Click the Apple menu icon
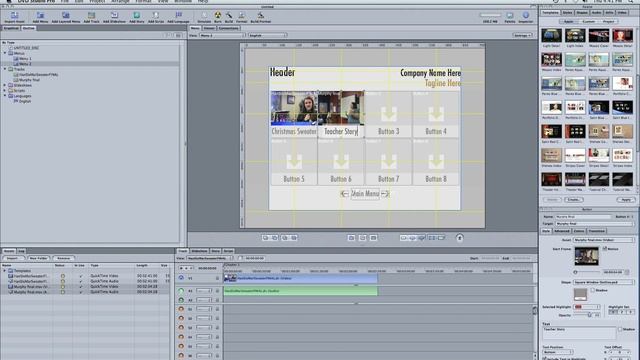The height and width of the screenshot is (360, 640). 9,1
